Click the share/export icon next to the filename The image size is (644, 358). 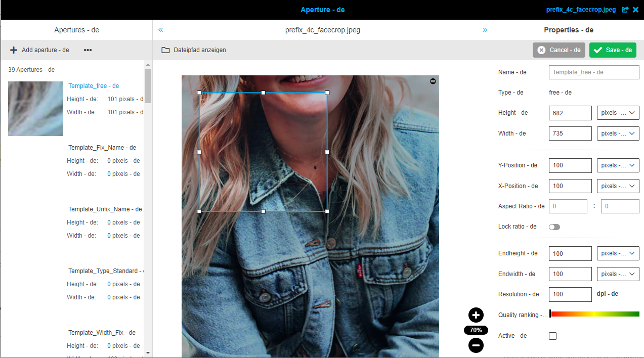click(x=625, y=9)
